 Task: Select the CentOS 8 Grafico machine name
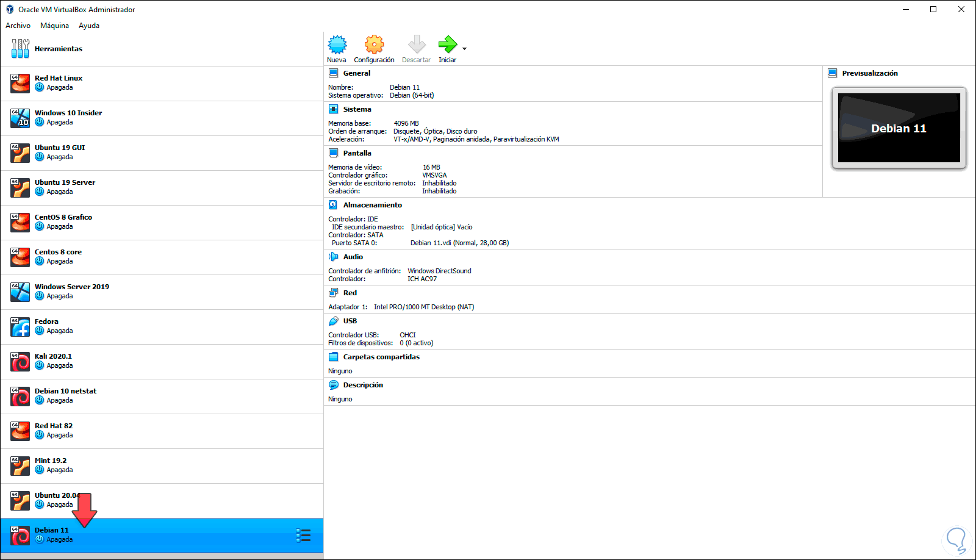[63, 217]
